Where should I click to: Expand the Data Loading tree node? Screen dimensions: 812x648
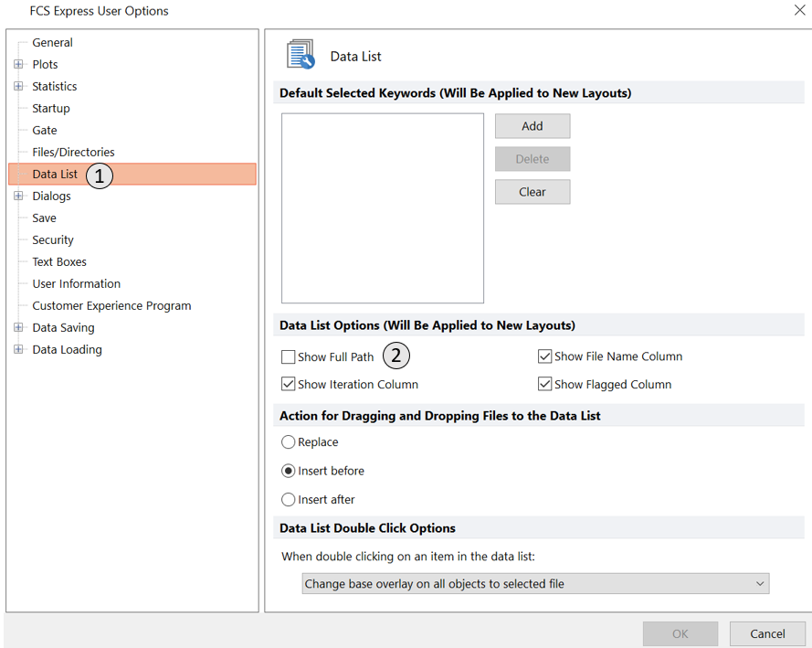pos(18,349)
